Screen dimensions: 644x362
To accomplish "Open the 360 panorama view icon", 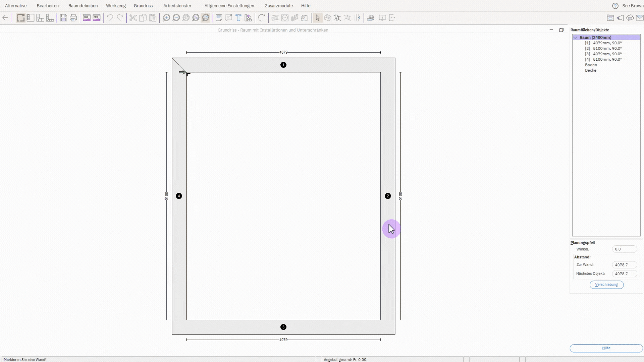I will (x=87, y=18).
